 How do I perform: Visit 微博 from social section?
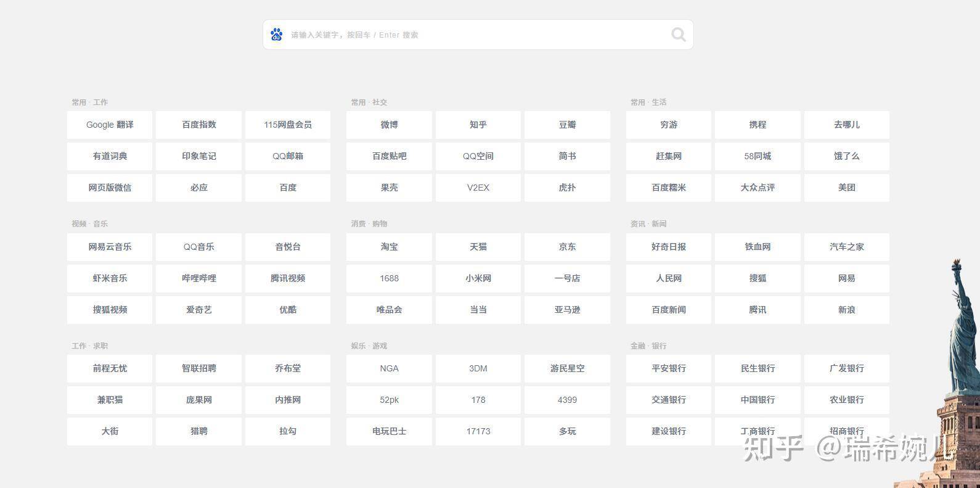pyautogui.click(x=389, y=125)
